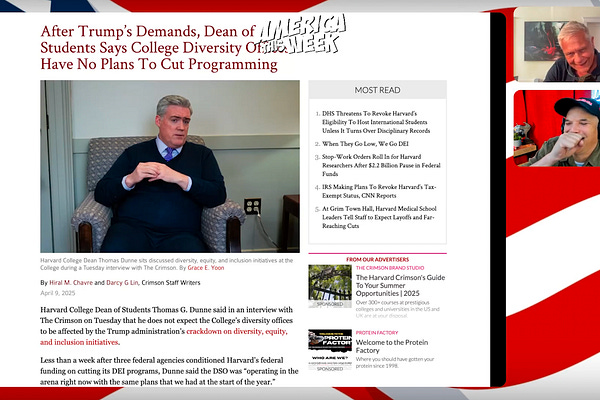Open author Hiral M. Chavre's page
600x400 pixels.
[x=71, y=282]
